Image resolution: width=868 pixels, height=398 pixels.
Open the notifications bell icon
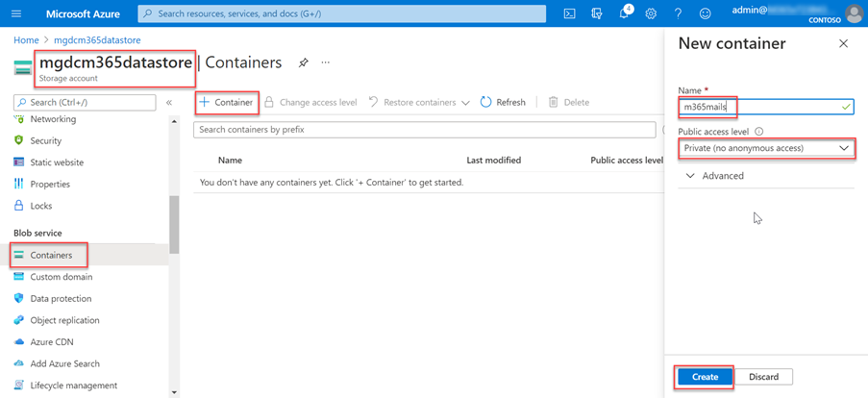click(624, 13)
